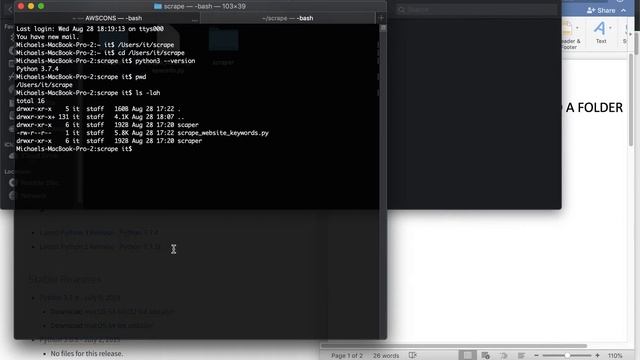Image resolution: width=640 pixels, height=360 pixels.
Task: Click the 26 words count in status bar
Action: click(386, 356)
